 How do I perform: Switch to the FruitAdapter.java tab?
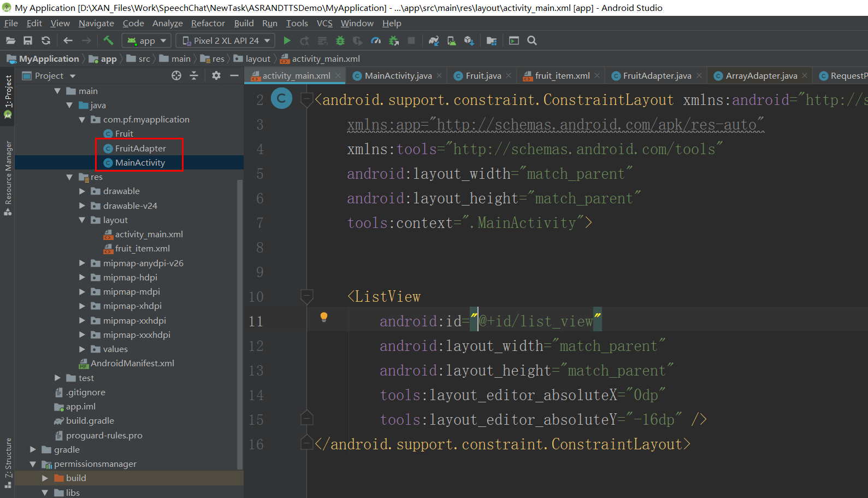pos(657,75)
